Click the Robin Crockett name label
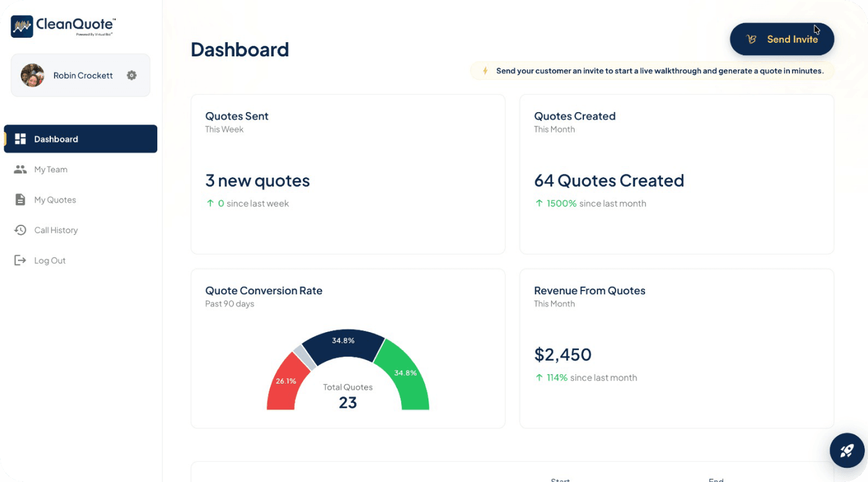The height and width of the screenshot is (482, 868). tap(83, 76)
